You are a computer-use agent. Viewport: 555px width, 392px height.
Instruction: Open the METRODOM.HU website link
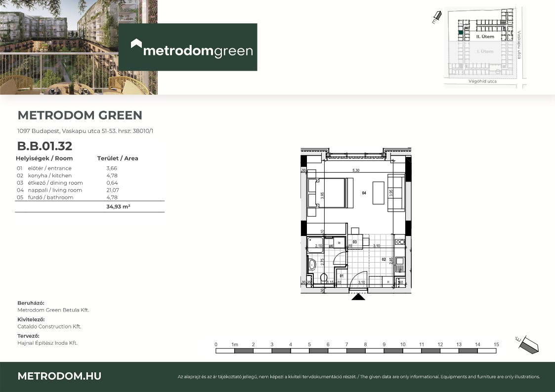[x=59, y=376]
